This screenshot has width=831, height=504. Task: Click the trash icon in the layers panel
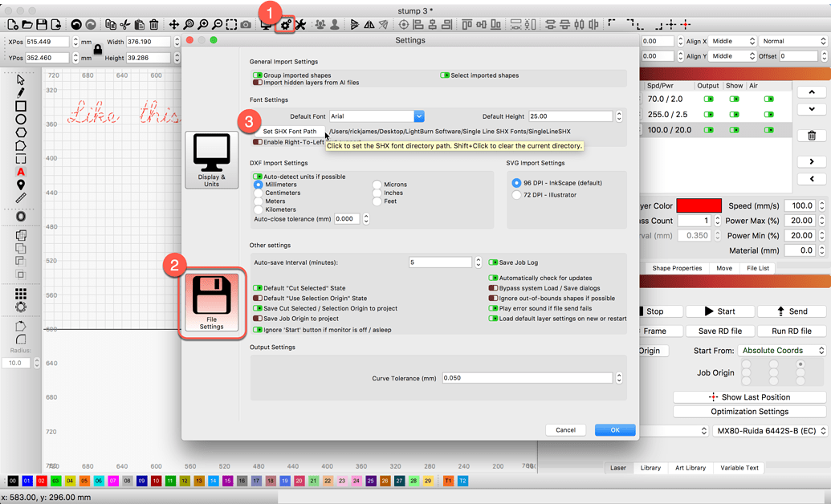[x=812, y=136]
